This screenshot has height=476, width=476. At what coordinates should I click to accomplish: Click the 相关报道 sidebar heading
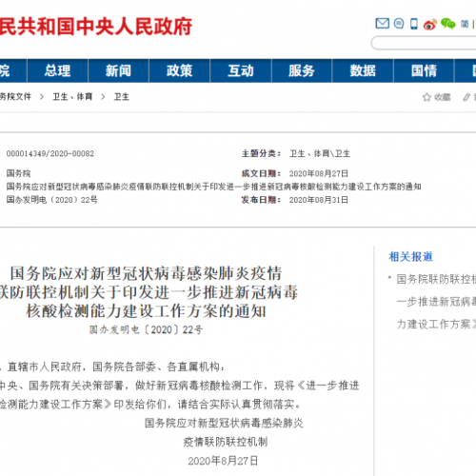click(410, 256)
